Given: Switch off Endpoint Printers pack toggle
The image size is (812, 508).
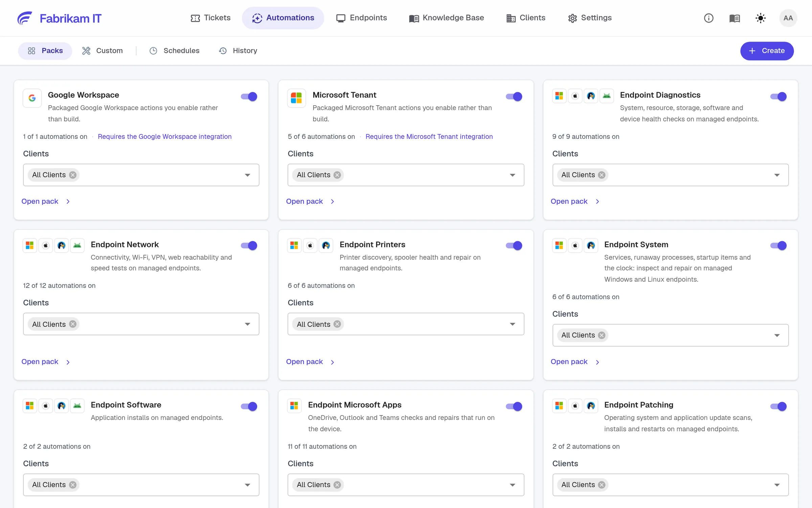Looking at the screenshot, I should (x=514, y=246).
